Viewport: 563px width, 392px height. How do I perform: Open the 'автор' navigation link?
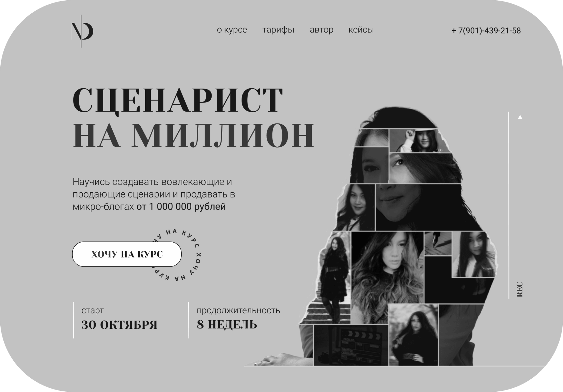click(x=321, y=30)
